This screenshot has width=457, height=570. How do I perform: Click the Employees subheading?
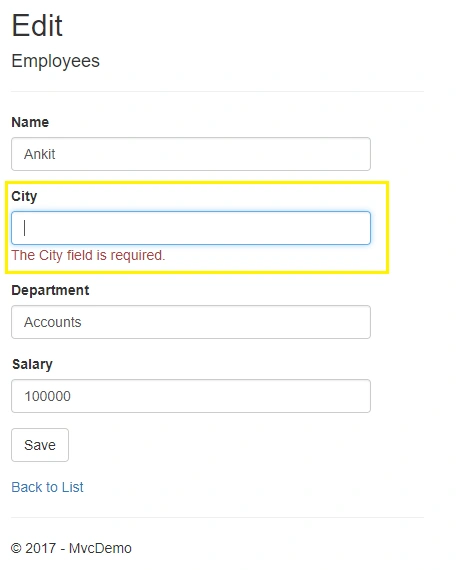point(55,61)
